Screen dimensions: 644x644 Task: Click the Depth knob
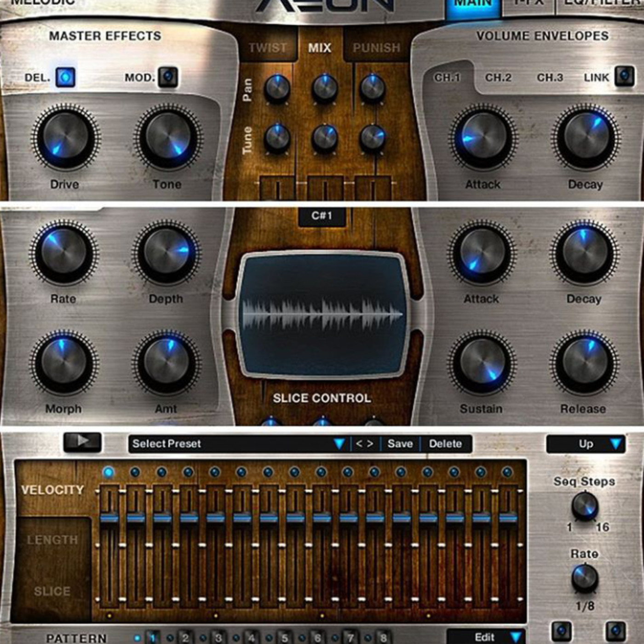point(167,253)
